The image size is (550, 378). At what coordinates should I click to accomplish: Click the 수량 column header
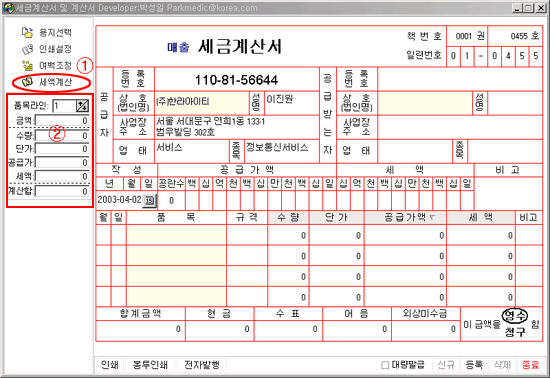pos(288,217)
